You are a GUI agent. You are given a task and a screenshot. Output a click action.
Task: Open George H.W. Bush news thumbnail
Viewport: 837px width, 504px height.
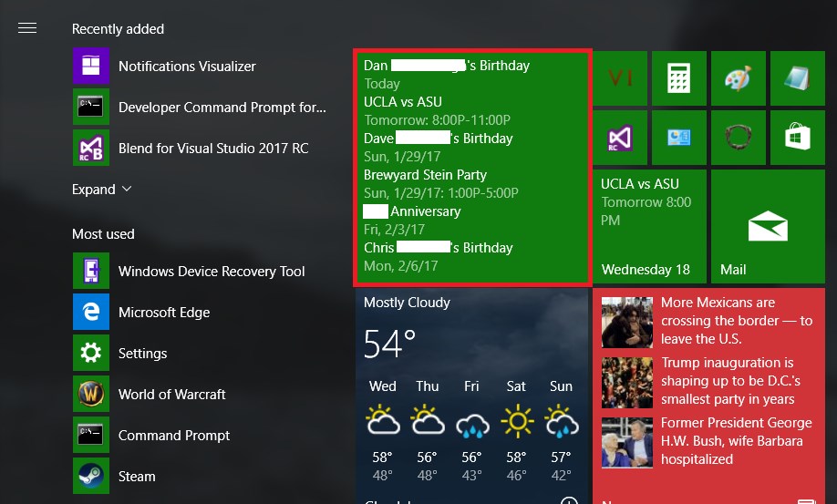point(626,443)
